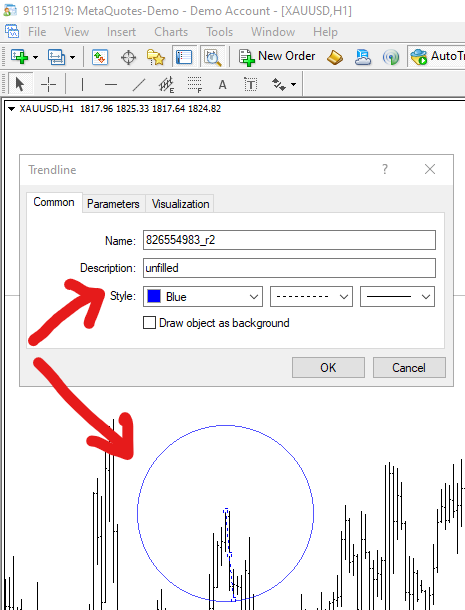Close the Trendline dialog
The width and height of the screenshot is (465, 610).
point(430,169)
